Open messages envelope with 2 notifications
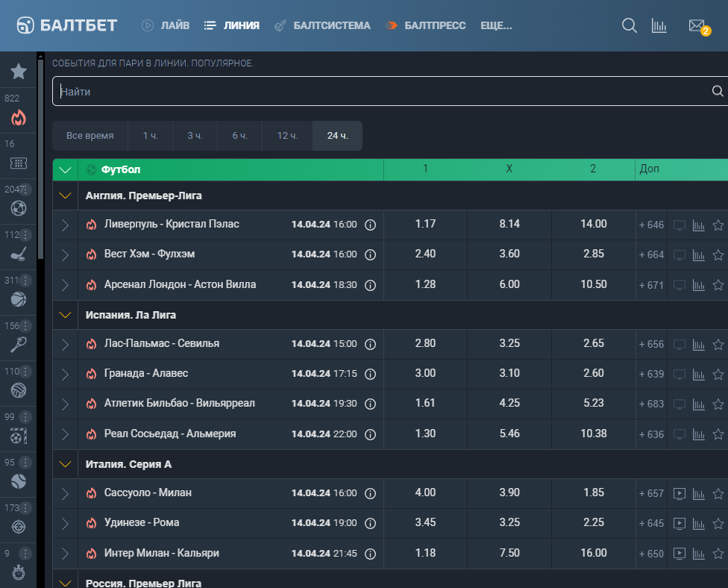Screen dimensions: 728x588 (699, 26)
